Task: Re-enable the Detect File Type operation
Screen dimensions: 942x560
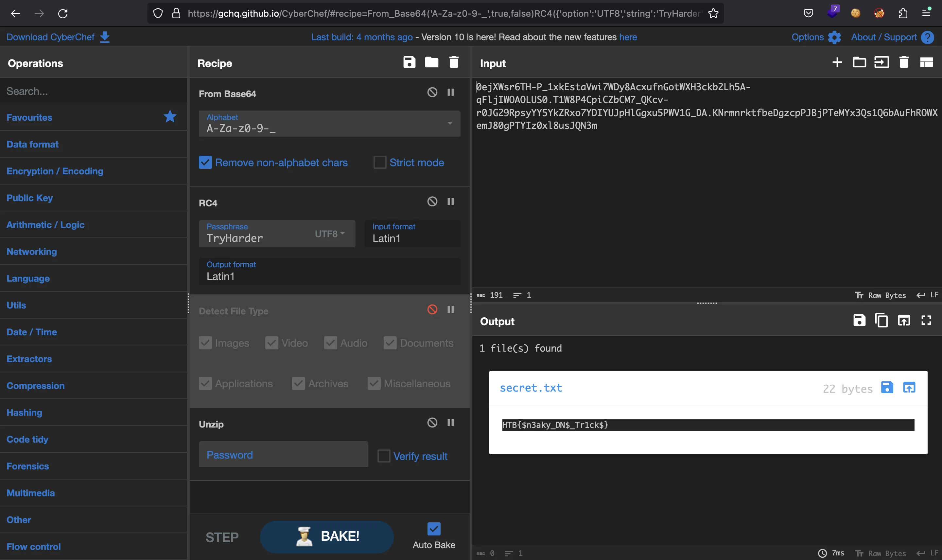Action: click(432, 309)
